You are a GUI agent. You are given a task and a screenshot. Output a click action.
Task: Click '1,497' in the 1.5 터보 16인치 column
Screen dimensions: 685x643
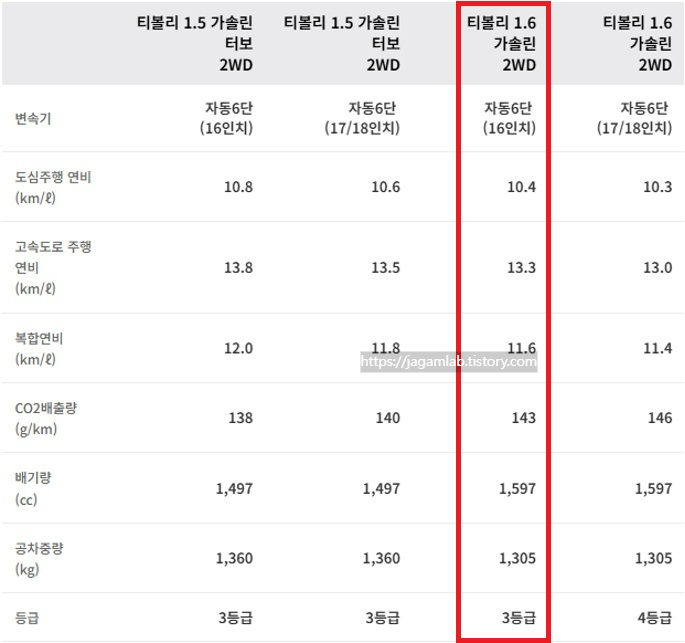click(x=235, y=488)
